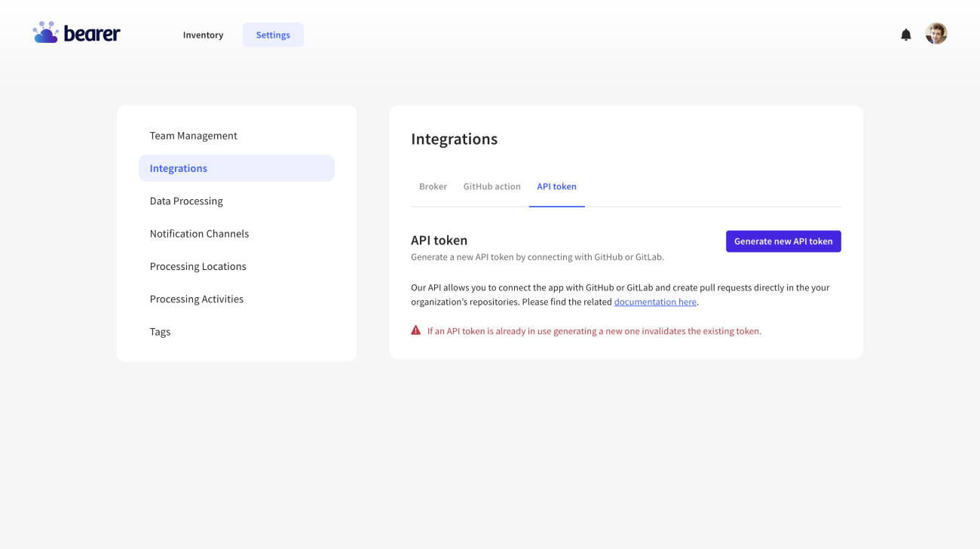Select Settings in top navigation
Screen dimensions: 980x549
(273, 35)
